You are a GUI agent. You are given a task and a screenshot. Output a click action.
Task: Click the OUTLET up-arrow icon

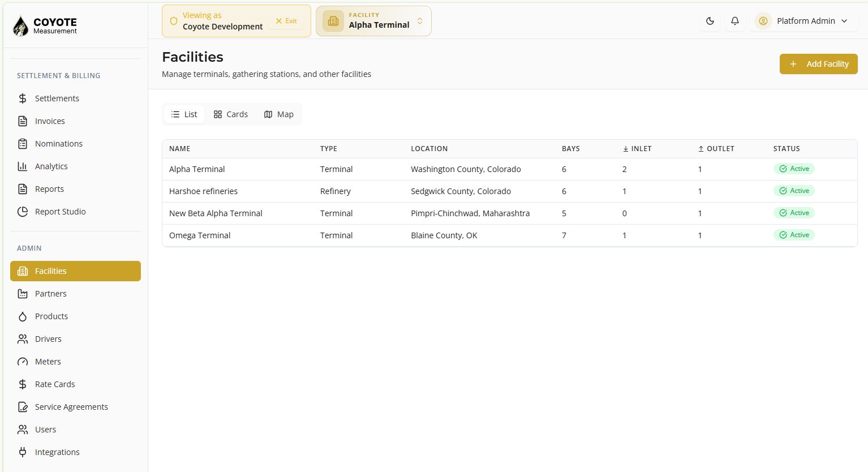[701, 149]
